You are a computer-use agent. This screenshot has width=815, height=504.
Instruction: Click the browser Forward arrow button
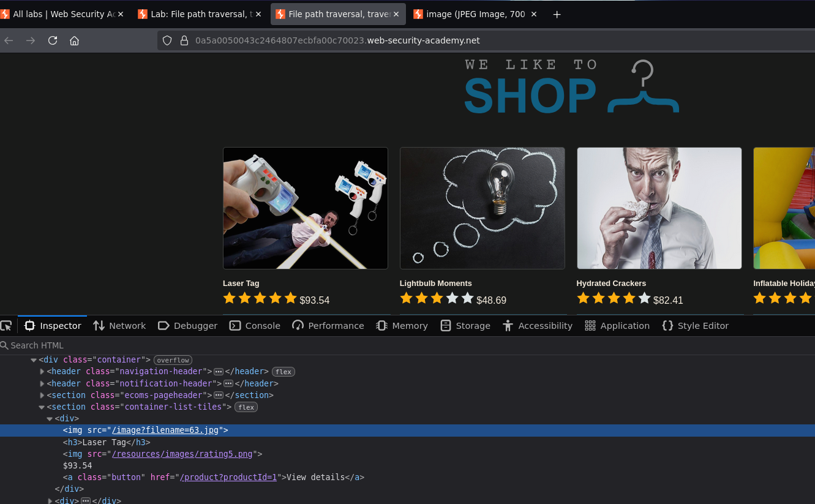tap(31, 40)
